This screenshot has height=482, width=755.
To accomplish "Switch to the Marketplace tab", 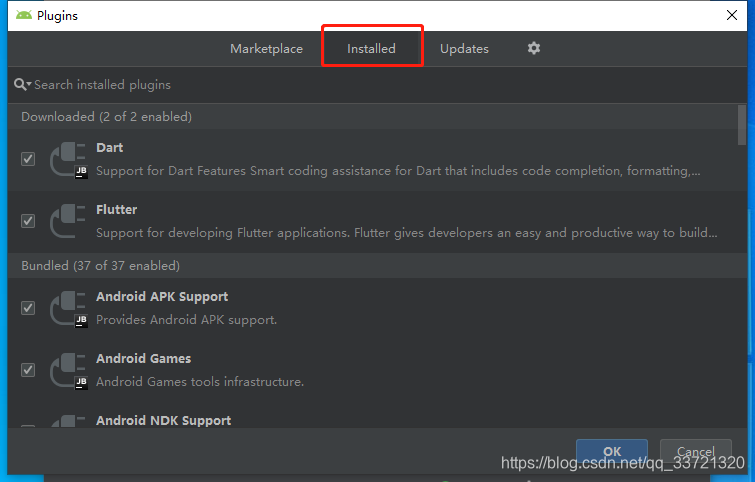I will (266, 49).
